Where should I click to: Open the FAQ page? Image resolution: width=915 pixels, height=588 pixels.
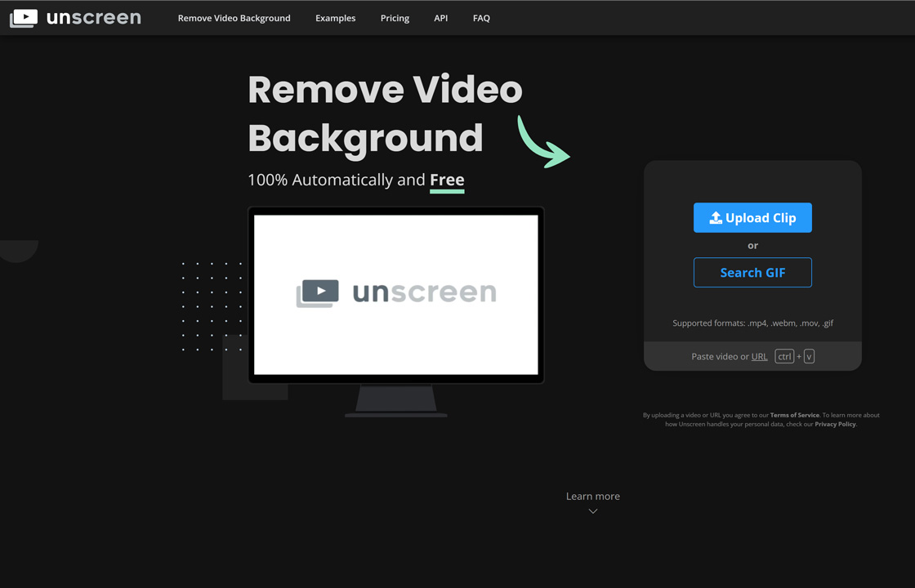coord(481,18)
